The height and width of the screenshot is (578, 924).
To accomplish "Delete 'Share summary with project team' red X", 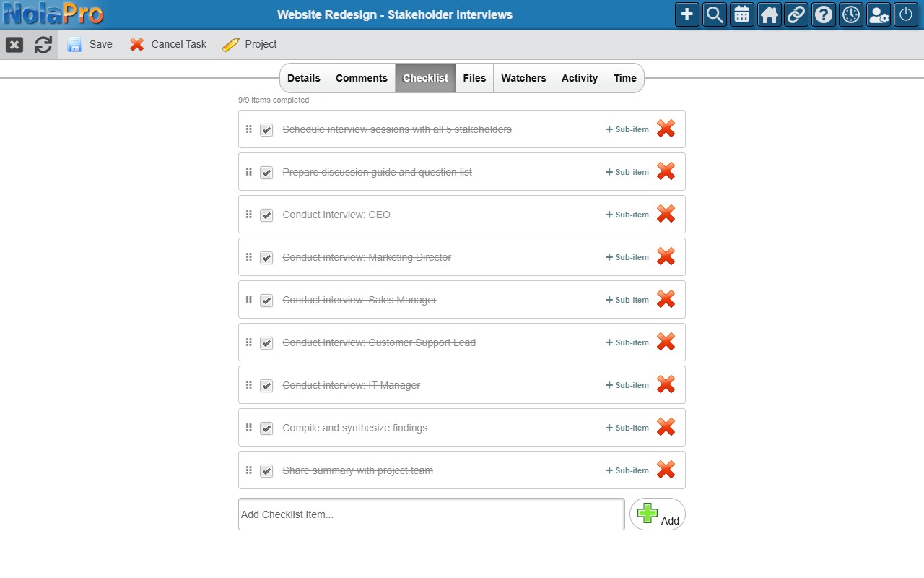I will point(666,470).
